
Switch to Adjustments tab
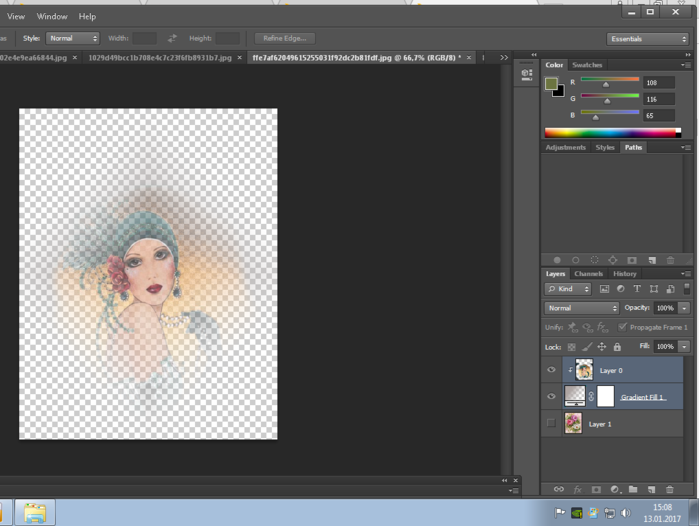(566, 148)
